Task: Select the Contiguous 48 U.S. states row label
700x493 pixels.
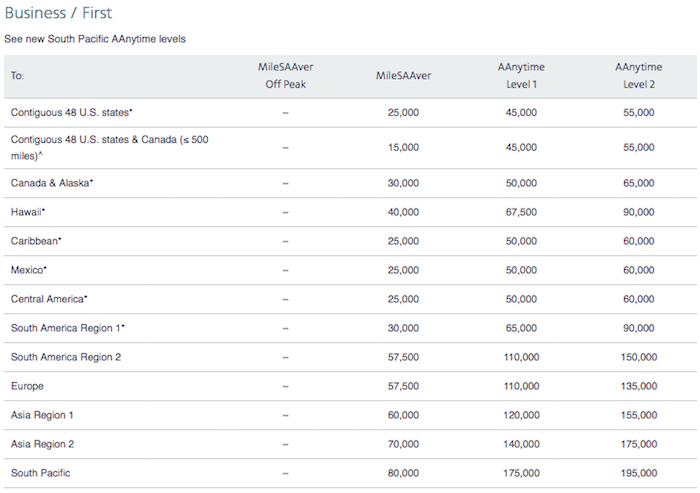Action: click(71, 113)
